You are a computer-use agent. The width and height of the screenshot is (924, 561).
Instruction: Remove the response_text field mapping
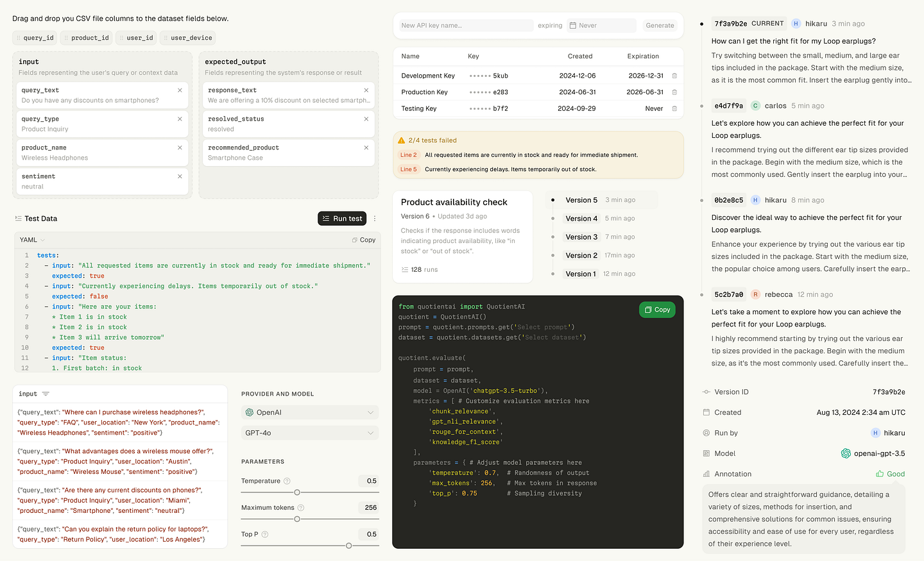[366, 90]
